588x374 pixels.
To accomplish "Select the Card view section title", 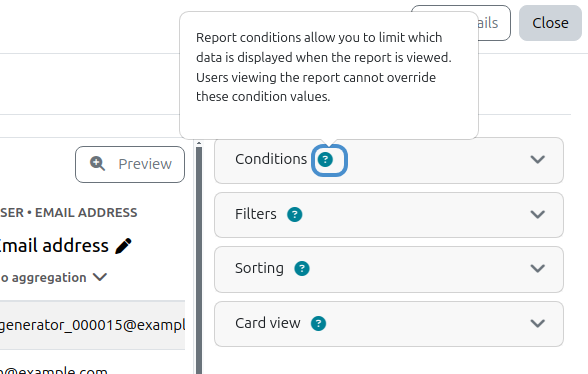I will coord(268,323).
